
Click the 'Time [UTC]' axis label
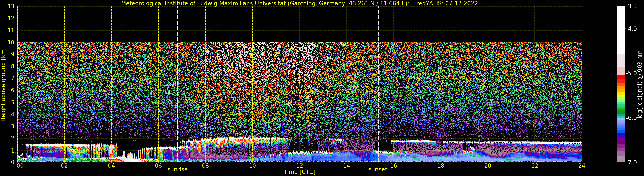(x=300, y=172)
